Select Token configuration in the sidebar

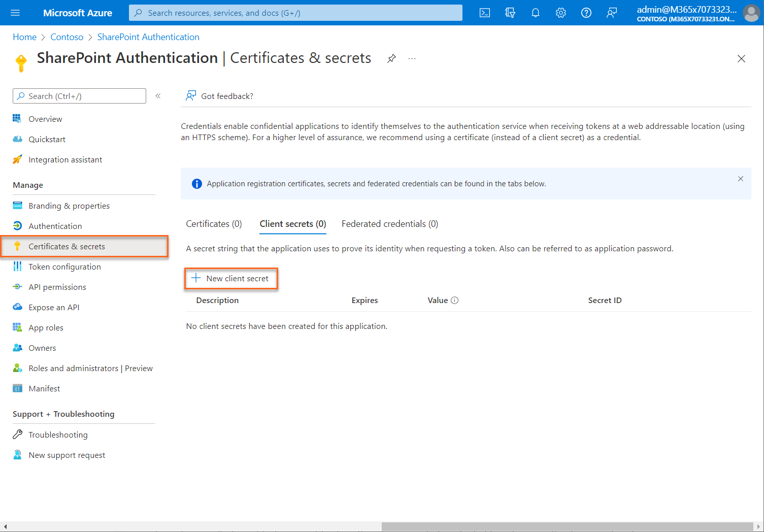coord(64,267)
